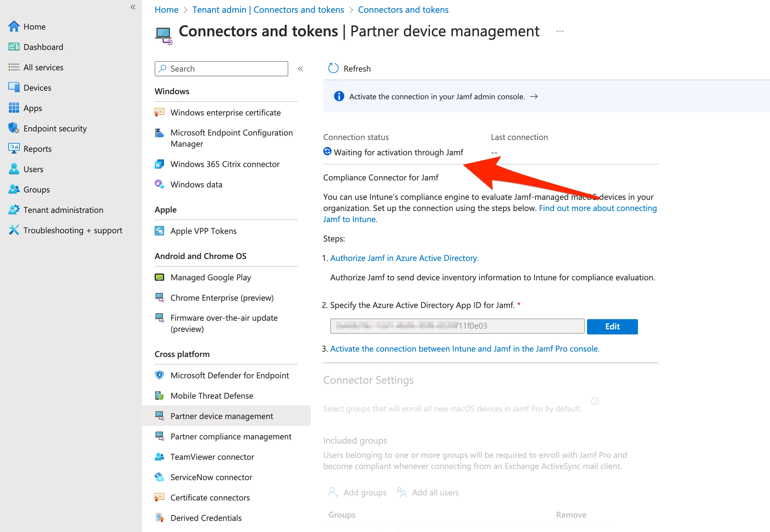Click the Azure AD App ID text field
This screenshot has height=532, width=770.
pyautogui.click(x=457, y=326)
